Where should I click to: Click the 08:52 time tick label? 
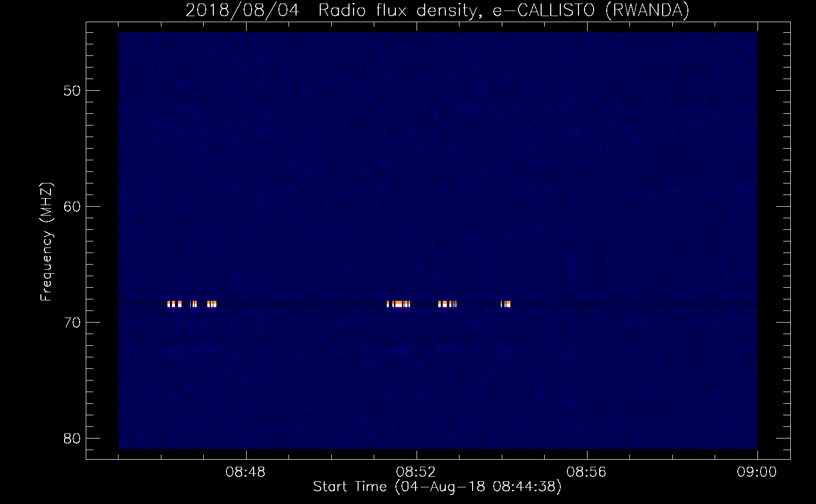click(416, 472)
